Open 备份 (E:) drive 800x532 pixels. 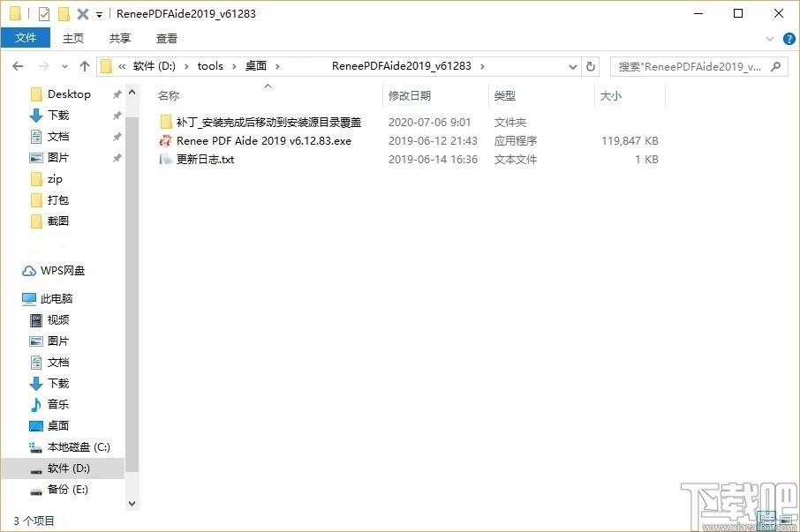(x=67, y=489)
